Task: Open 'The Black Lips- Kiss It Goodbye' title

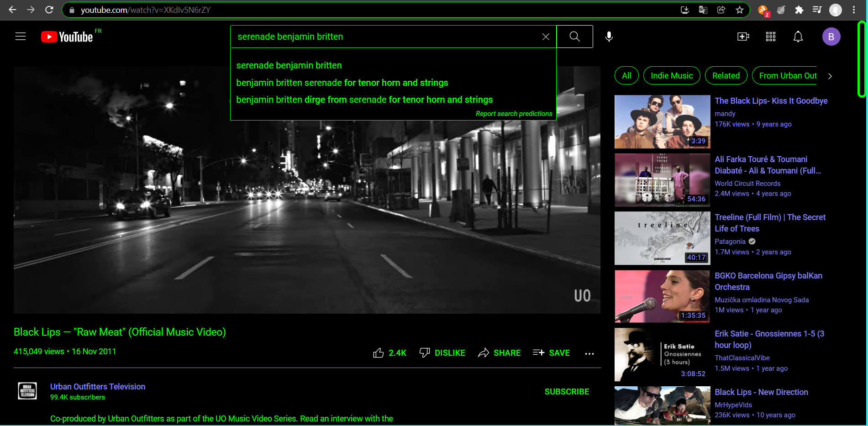Action: (771, 101)
